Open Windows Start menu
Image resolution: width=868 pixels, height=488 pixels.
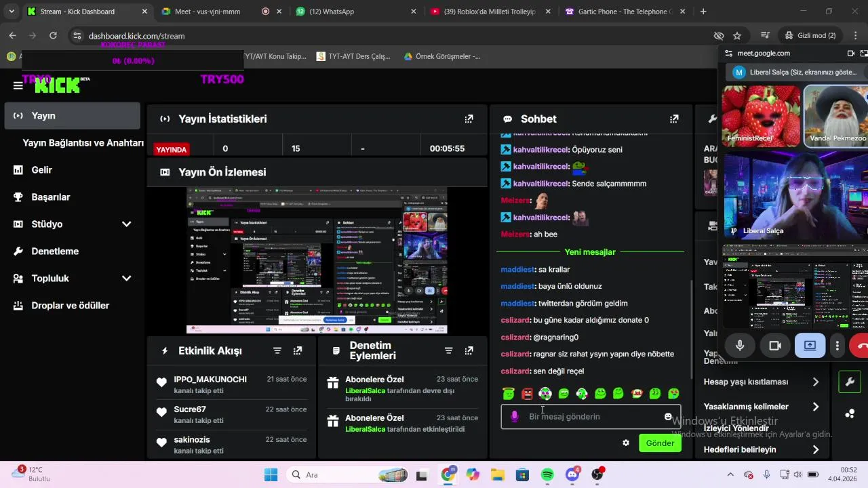[271, 474]
